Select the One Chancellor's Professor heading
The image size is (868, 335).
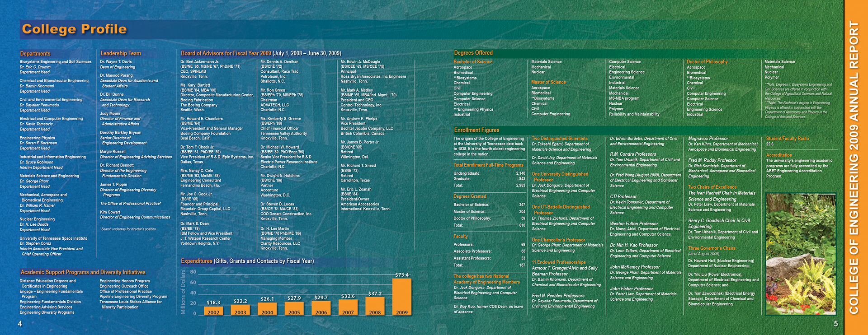(x=558, y=240)
